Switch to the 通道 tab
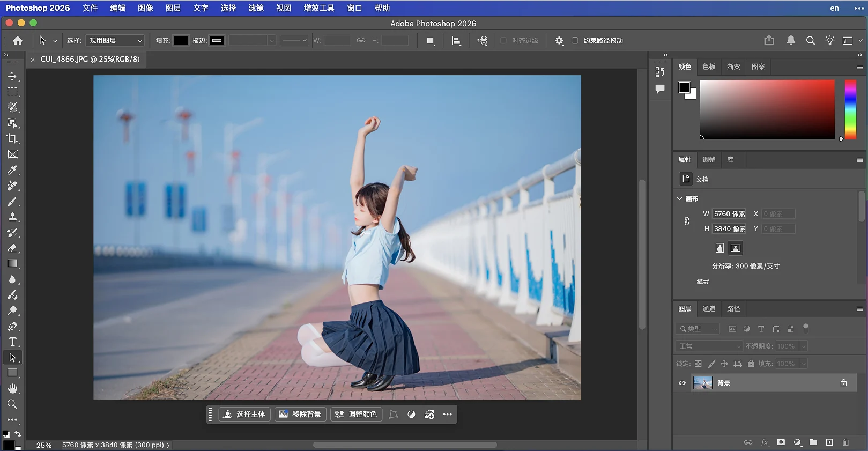Image resolution: width=868 pixels, height=451 pixels. coord(709,309)
